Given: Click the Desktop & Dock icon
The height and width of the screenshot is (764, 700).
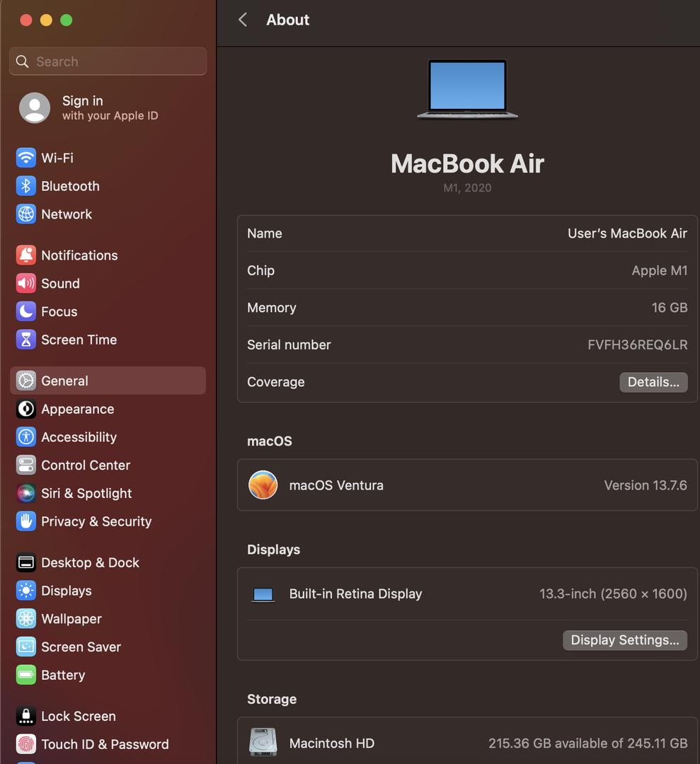Looking at the screenshot, I should [26, 563].
